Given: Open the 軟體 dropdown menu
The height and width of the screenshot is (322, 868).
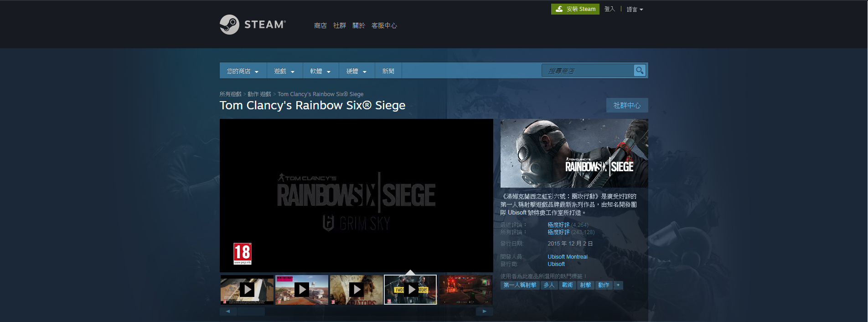Looking at the screenshot, I should [x=320, y=71].
